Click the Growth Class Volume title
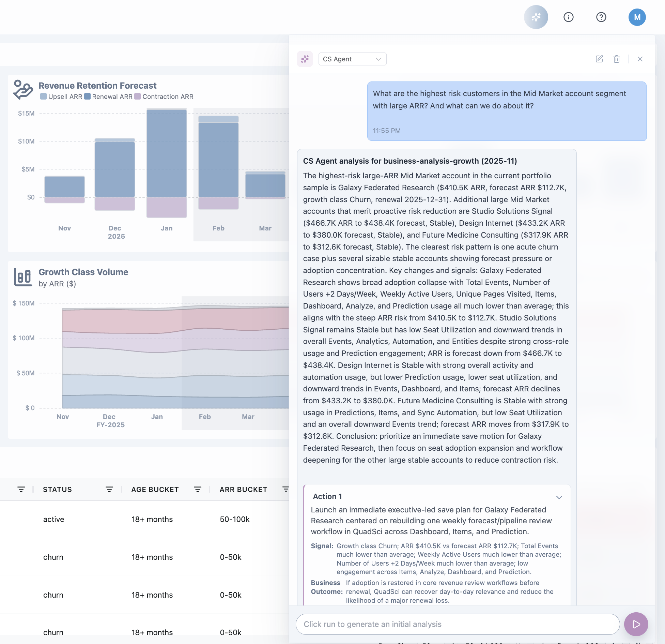The image size is (665, 644). point(83,272)
